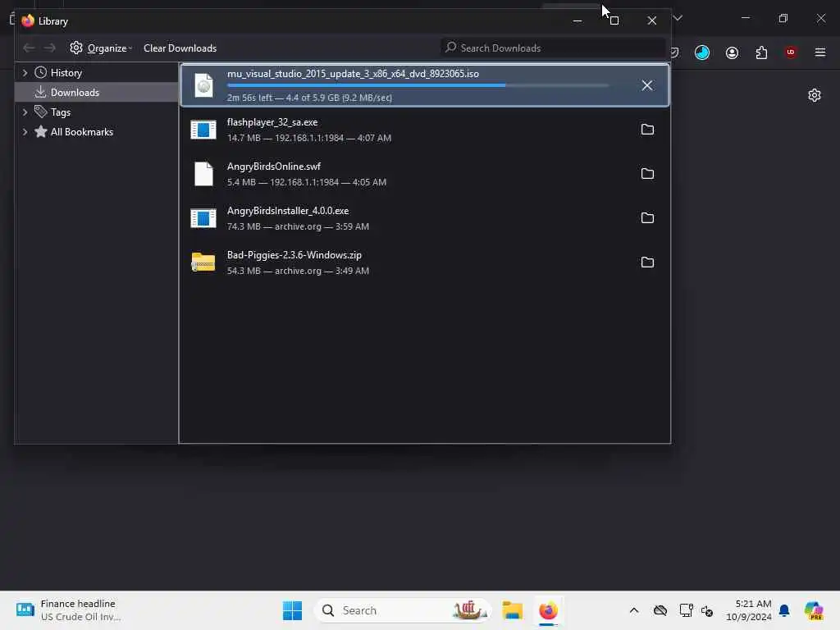Open the Organize menu

(x=101, y=48)
